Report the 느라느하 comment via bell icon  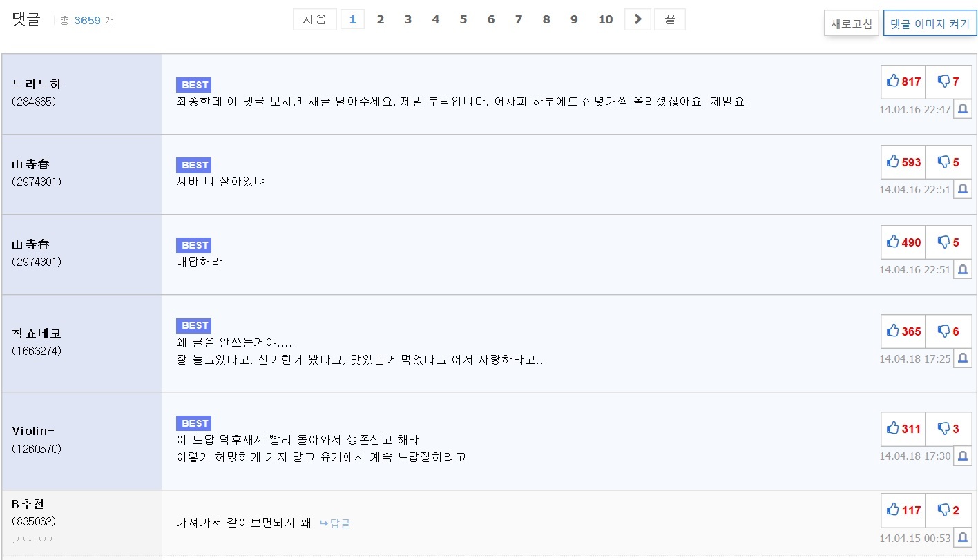coord(962,109)
